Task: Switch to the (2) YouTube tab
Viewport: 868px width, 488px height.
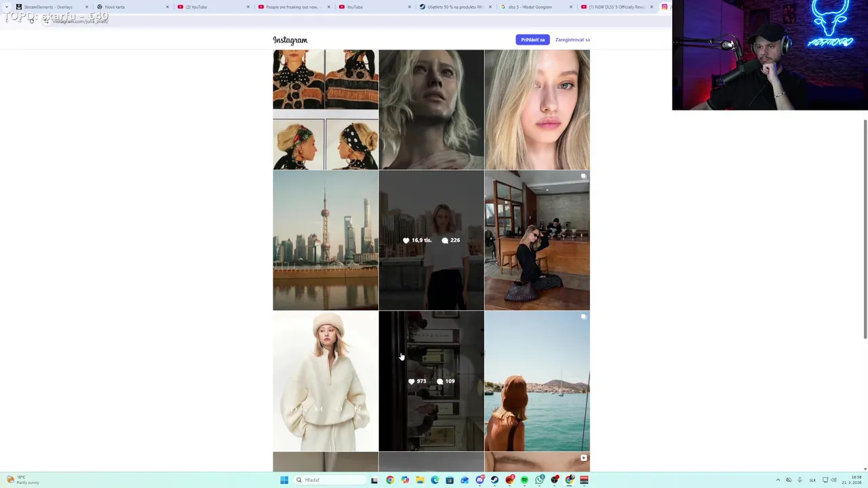Action: pos(213,7)
